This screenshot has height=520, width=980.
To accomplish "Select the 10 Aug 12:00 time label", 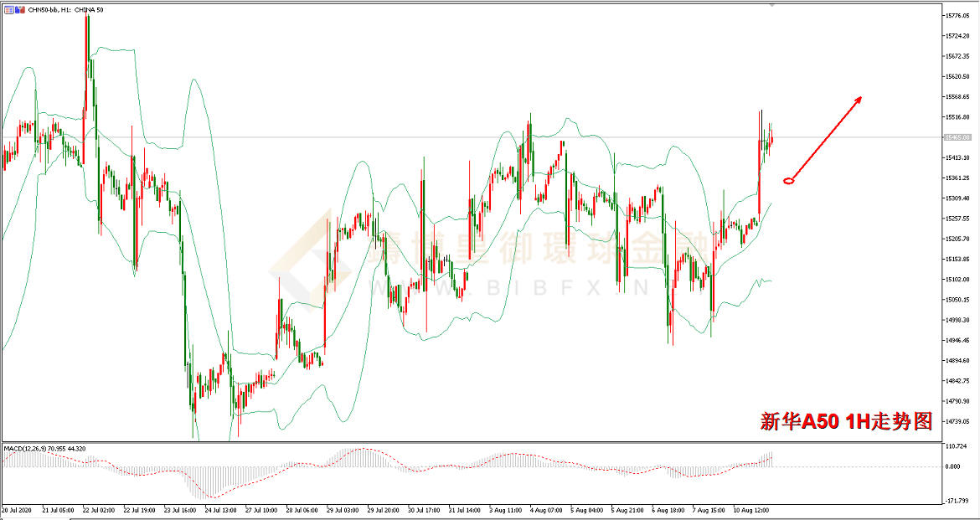I will pyautogui.click(x=751, y=509).
